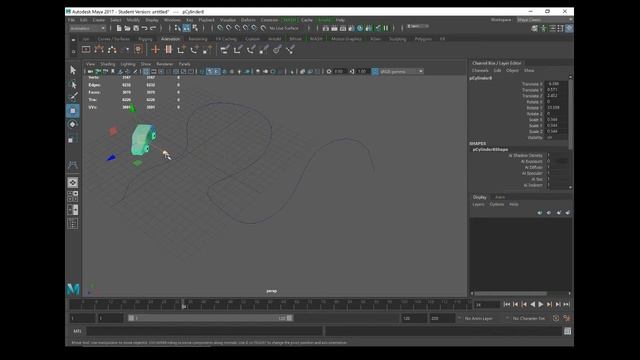Open viewport Shading panel menu

(x=108, y=64)
